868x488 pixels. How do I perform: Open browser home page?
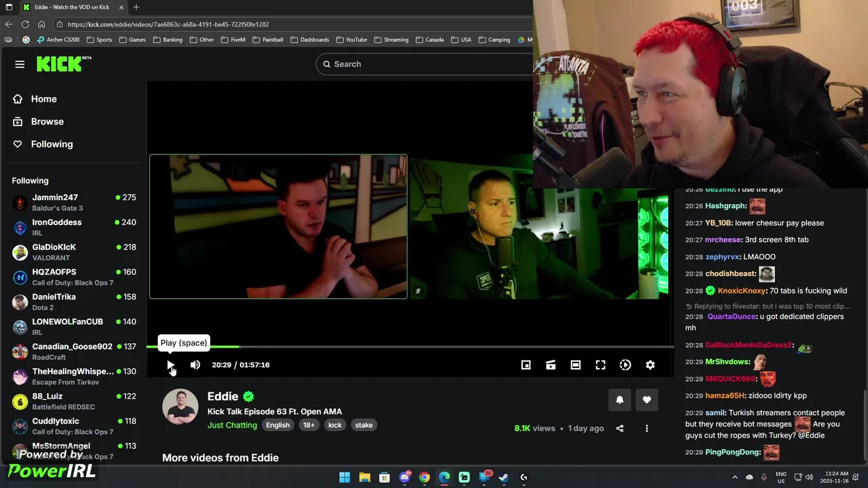click(41, 24)
